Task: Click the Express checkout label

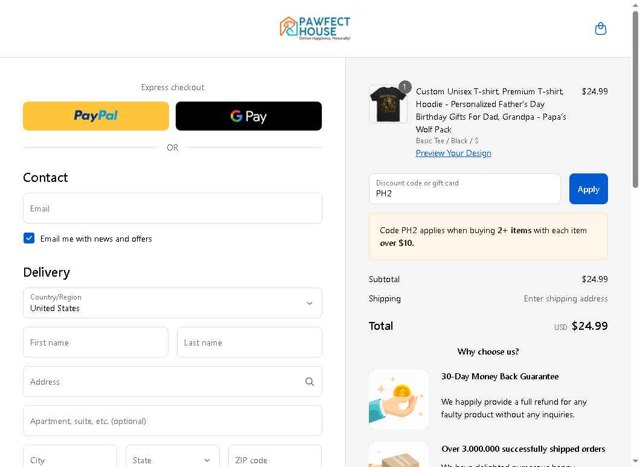Action: [x=173, y=87]
